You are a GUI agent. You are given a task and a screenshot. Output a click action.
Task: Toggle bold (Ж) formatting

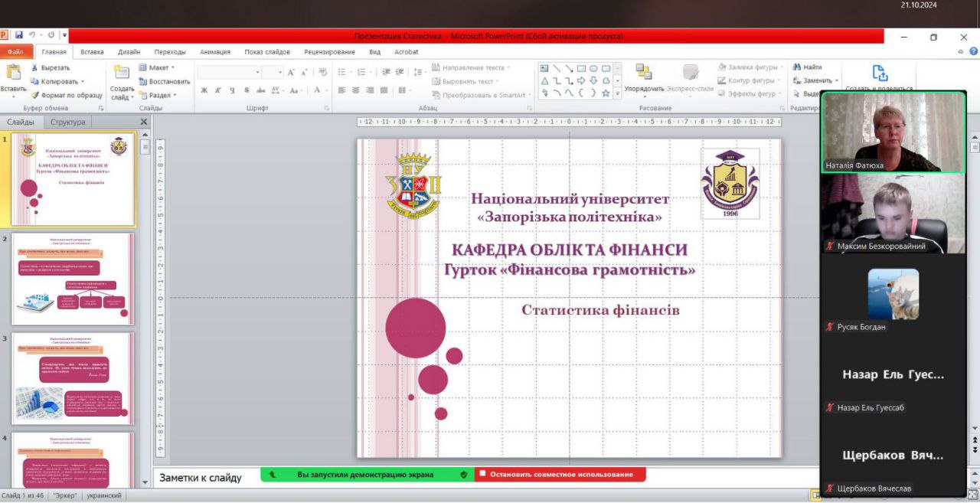pyautogui.click(x=204, y=90)
